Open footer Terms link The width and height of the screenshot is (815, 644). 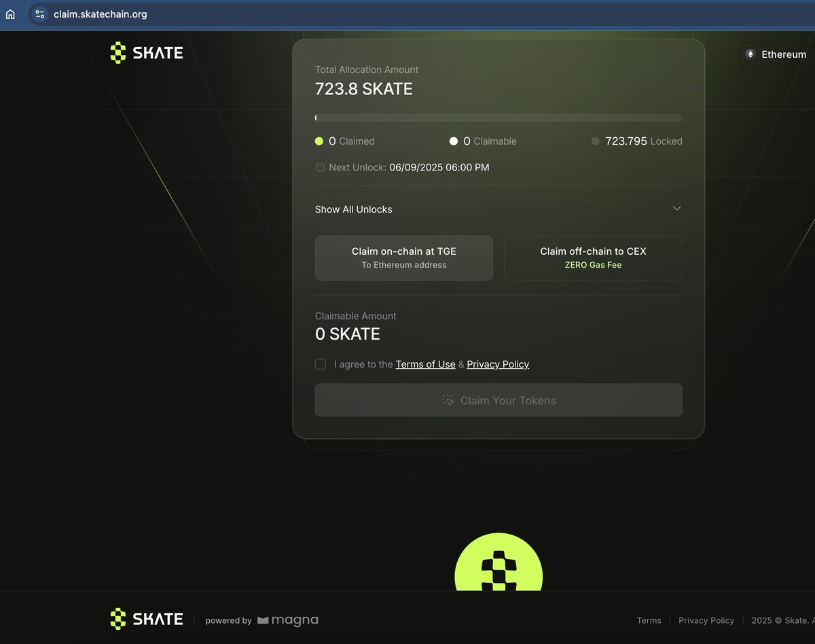point(649,620)
